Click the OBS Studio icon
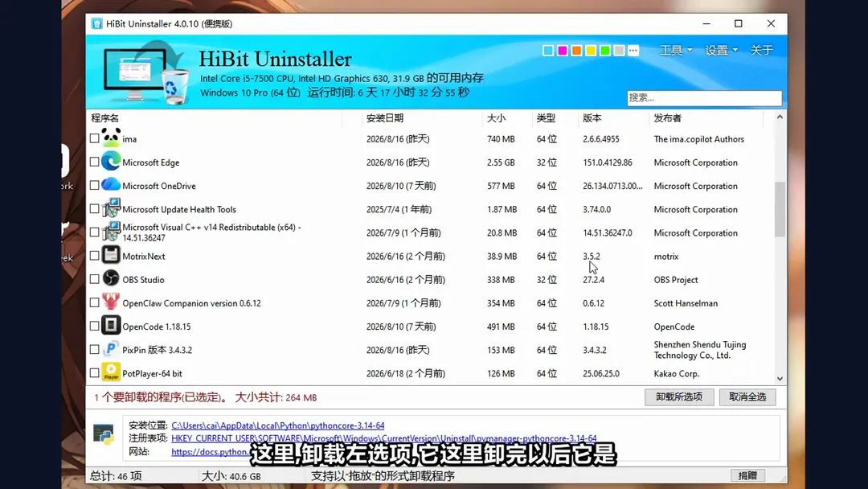 (x=111, y=278)
